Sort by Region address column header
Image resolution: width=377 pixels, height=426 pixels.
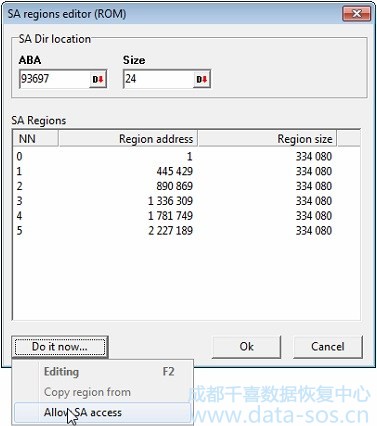point(128,139)
